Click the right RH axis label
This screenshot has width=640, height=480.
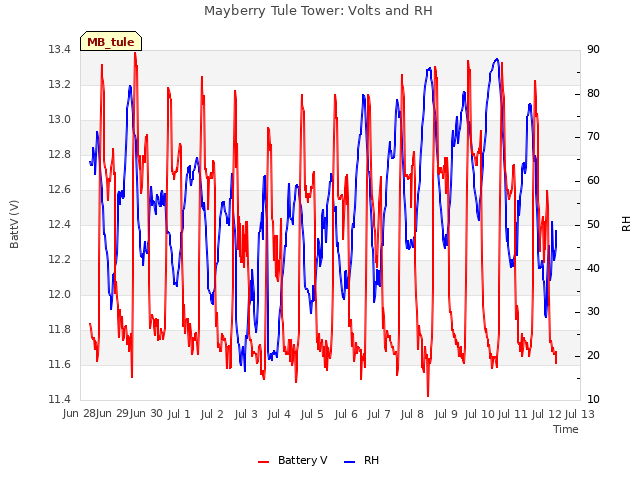pyautogui.click(x=626, y=224)
